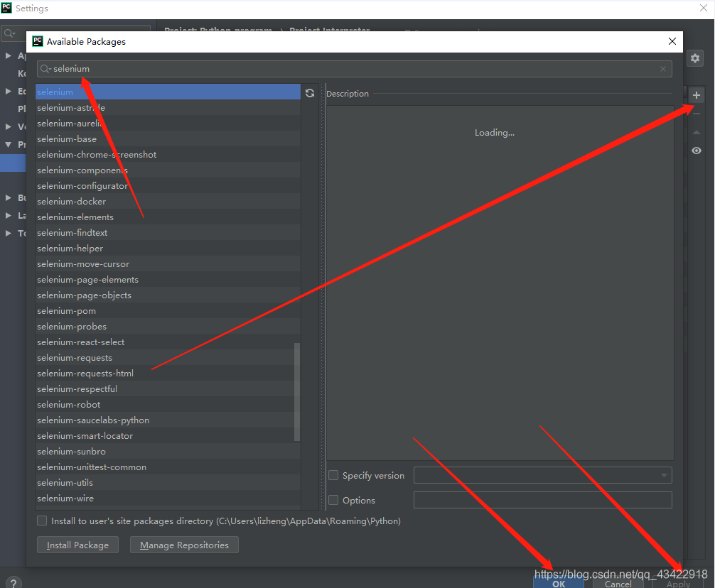Image resolution: width=715 pixels, height=588 pixels.
Task: Click the refresh packages list icon
Action: [x=310, y=93]
